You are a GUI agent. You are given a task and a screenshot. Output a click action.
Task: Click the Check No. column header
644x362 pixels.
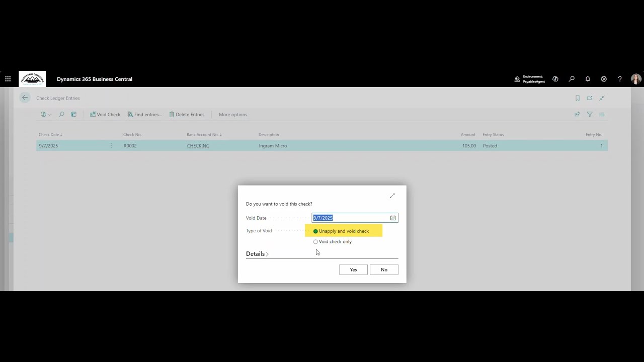tap(132, 135)
